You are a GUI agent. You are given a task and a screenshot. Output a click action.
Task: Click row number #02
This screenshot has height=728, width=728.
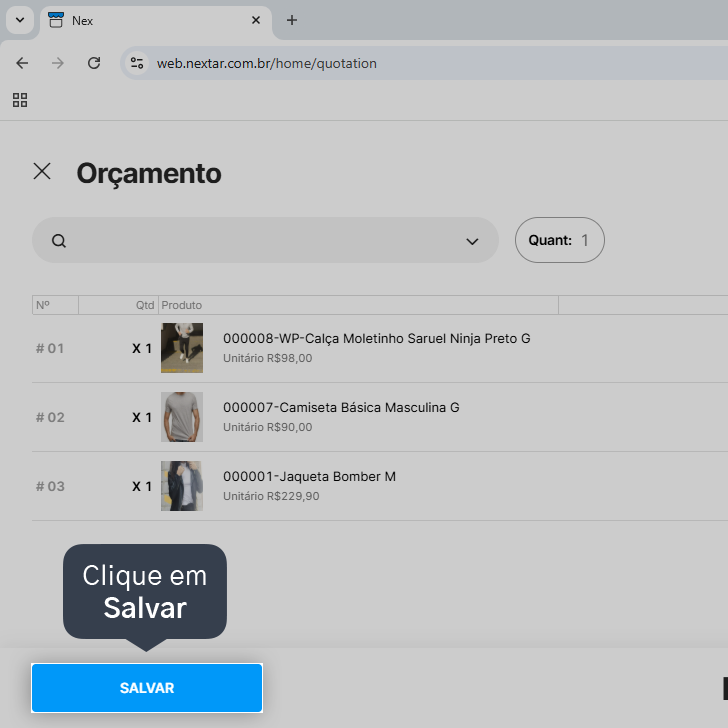pyautogui.click(x=50, y=417)
